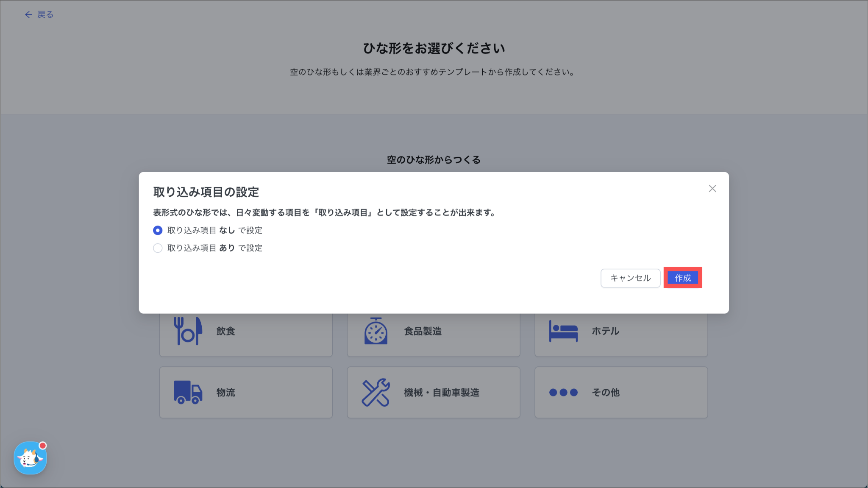Choose the 機械・自動車製造 template label
Viewport: 868px width, 488px height.
click(x=441, y=393)
